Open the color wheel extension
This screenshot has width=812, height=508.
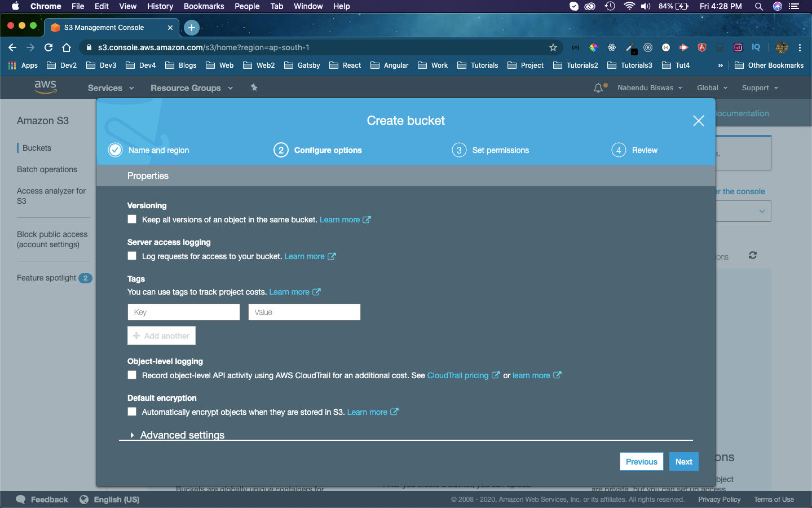click(x=594, y=47)
